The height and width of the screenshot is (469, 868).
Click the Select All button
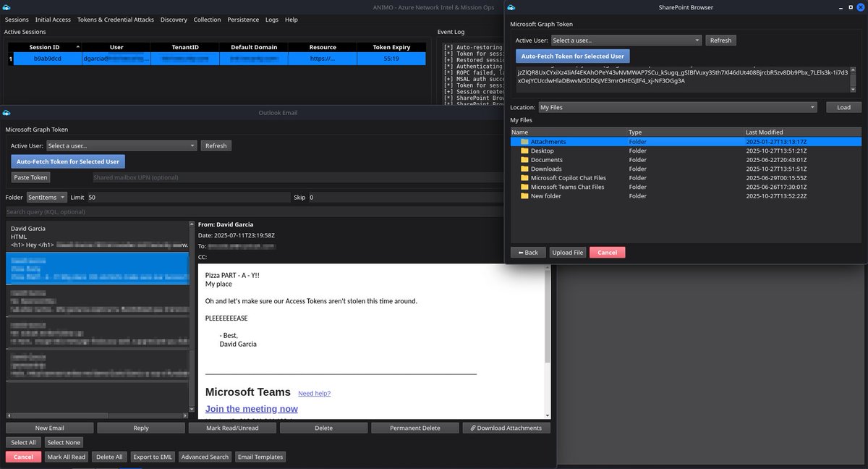click(x=23, y=442)
